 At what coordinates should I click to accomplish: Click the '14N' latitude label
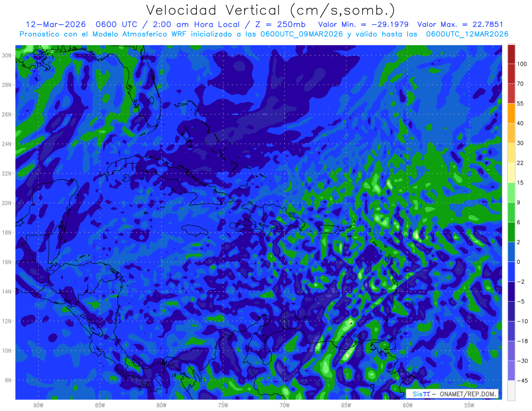click(8, 292)
